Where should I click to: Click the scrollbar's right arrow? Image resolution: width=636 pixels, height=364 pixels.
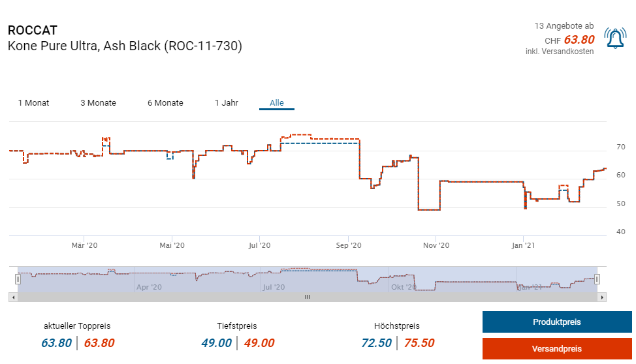(603, 297)
